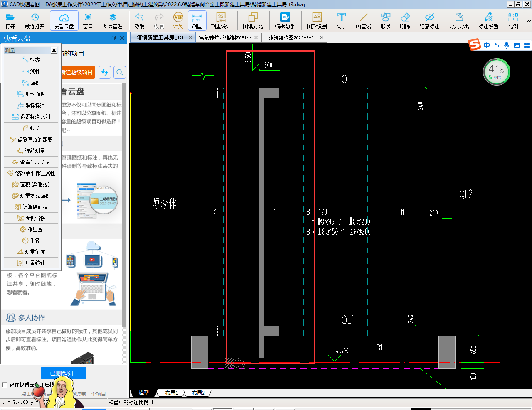Toggle the 快看云盘 cloud disk panel
Screen dimensions: 532x410
pyautogui.click(x=64, y=21)
